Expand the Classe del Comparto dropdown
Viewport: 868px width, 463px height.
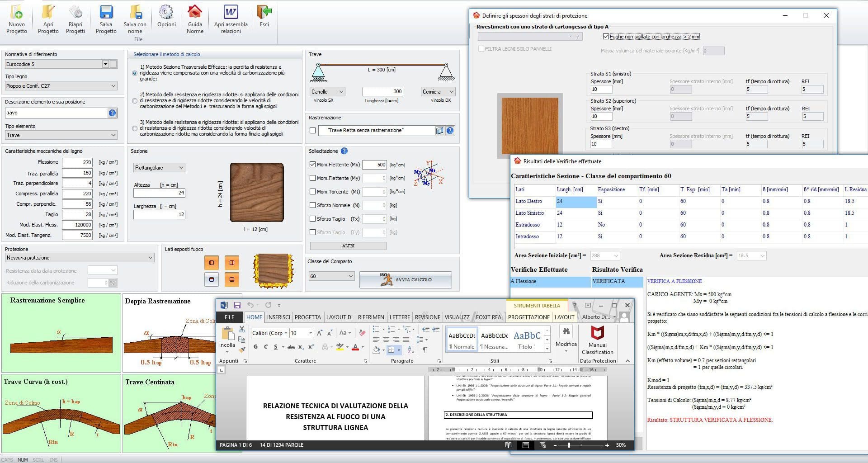pyautogui.click(x=350, y=276)
